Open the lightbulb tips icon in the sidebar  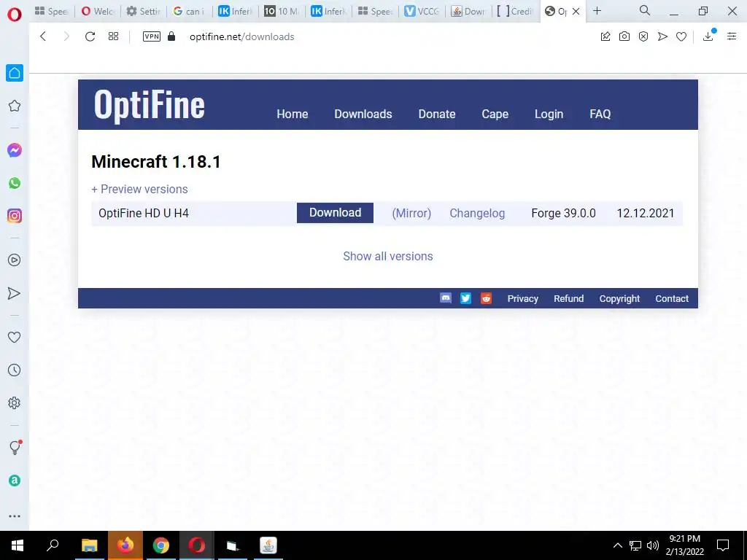click(15, 447)
